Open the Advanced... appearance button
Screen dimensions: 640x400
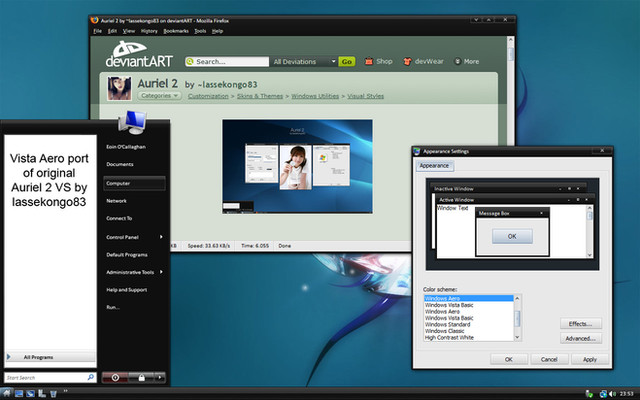pyautogui.click(x=580, y=338)
